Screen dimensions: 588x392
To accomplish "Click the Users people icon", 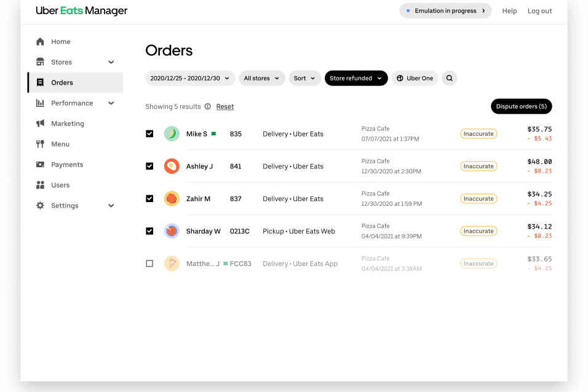I will (40, 185).
